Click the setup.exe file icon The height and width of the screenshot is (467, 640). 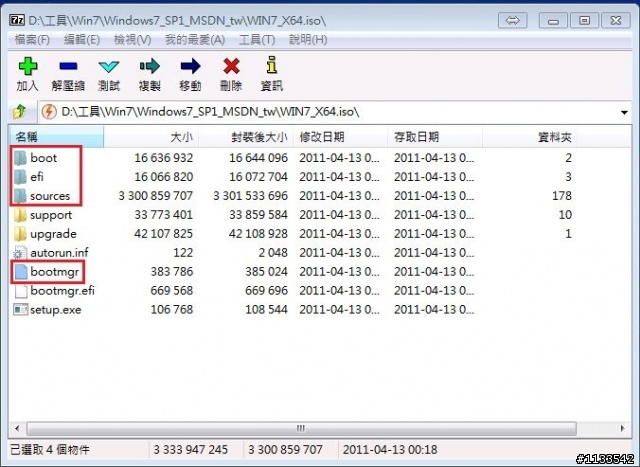tap(20, 309)
